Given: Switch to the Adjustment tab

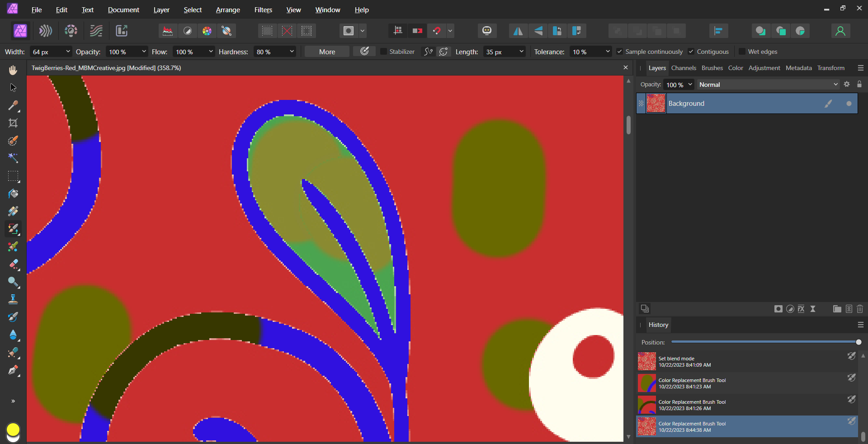Looking at the screenshot, I should [764, 68].
